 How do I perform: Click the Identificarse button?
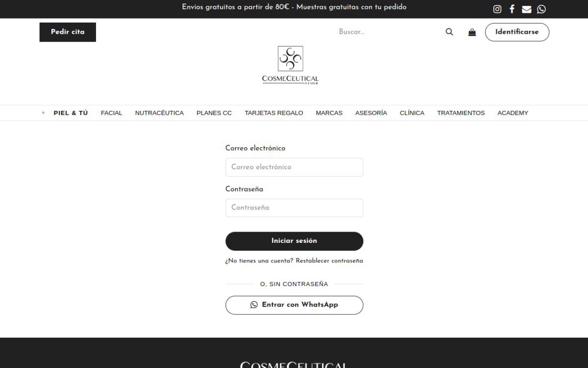pyautogui.click(x=517, y=32)
